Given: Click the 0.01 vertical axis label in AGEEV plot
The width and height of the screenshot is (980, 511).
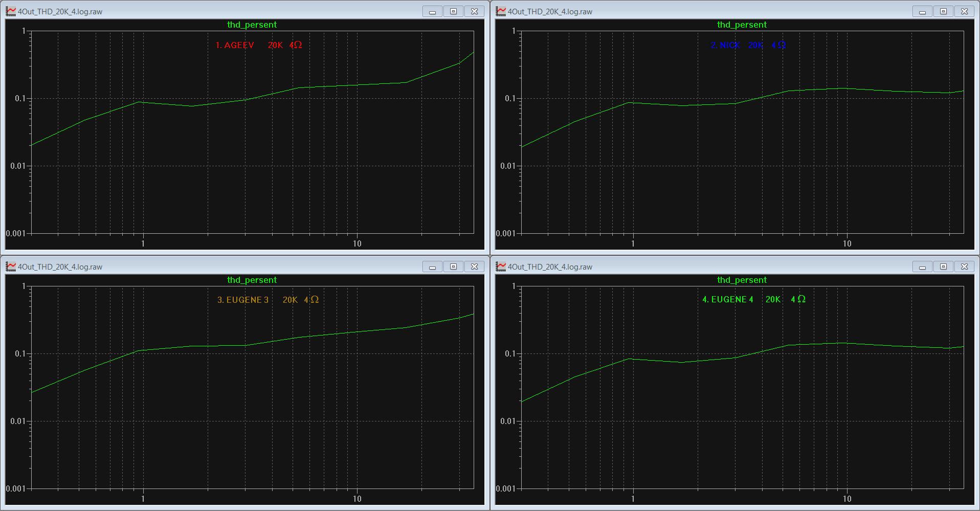Looking at the screenshot, I should (x=17, y=166).
